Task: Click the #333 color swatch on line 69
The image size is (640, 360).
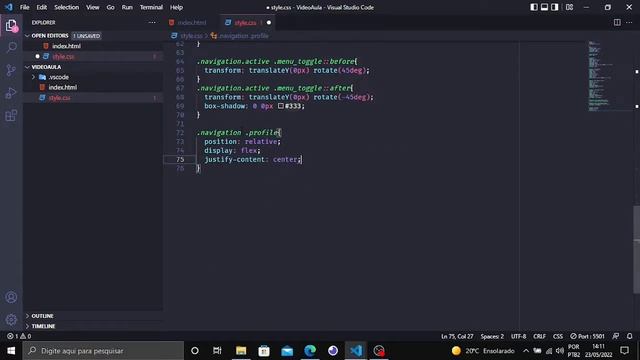Action: pyautogui.click(x=281, y=106)
